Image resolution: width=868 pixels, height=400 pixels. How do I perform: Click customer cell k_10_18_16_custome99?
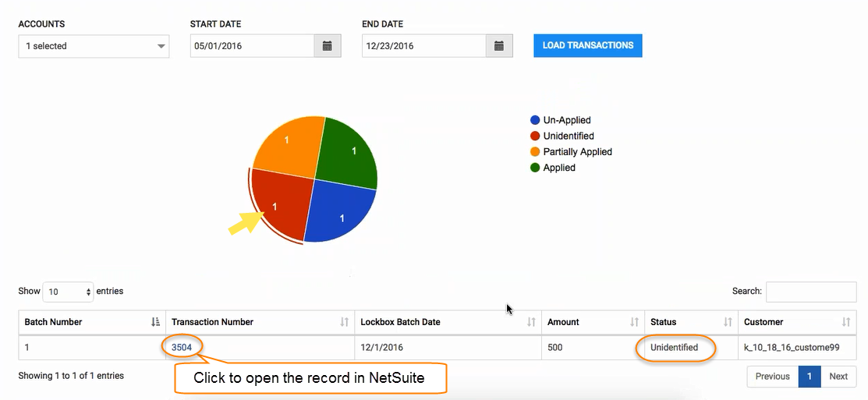pyautogui.click(x=798, y=348)
